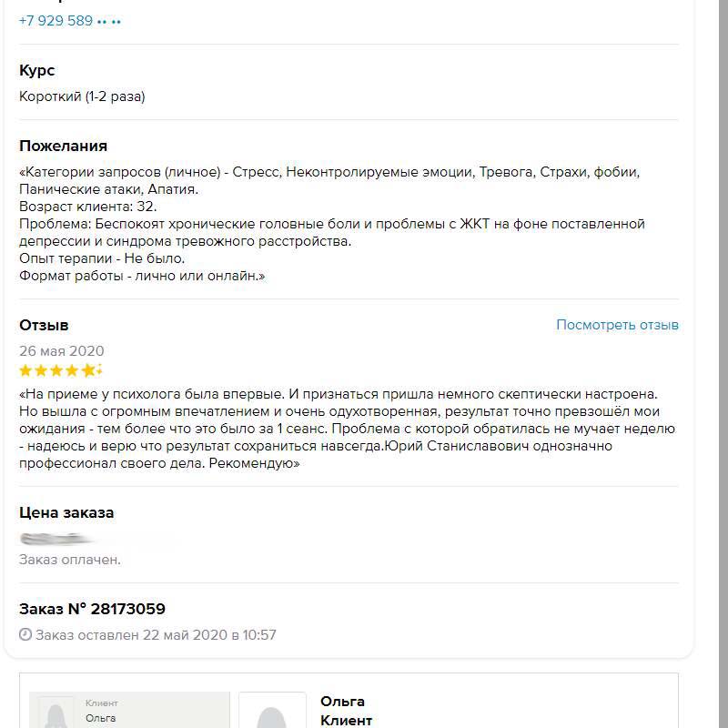Click the review date 26 мая 2020
728x728 pixels.
point(62,351)
